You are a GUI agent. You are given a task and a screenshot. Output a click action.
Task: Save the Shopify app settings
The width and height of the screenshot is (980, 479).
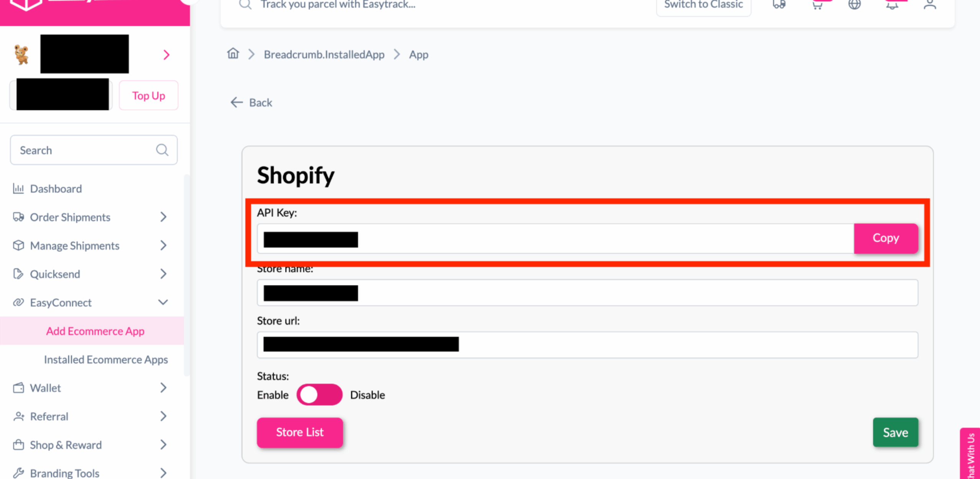point(895,432)
